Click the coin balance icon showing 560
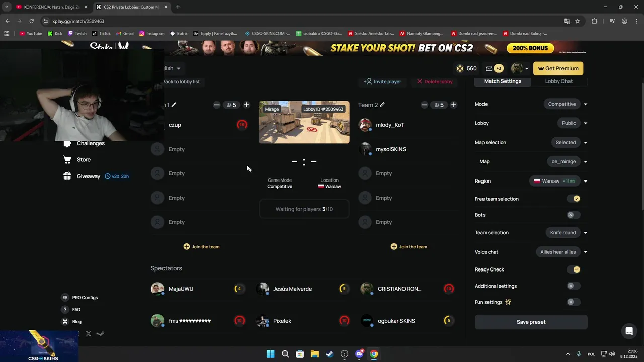Viewport: 644px width, 362px height. point(460,68)
